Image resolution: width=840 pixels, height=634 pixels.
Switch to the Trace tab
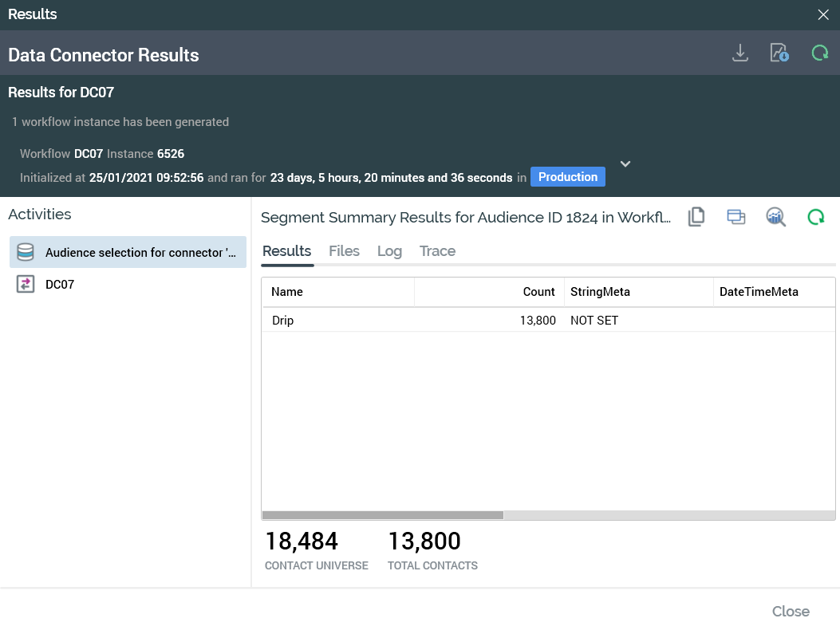click(437, 251)
